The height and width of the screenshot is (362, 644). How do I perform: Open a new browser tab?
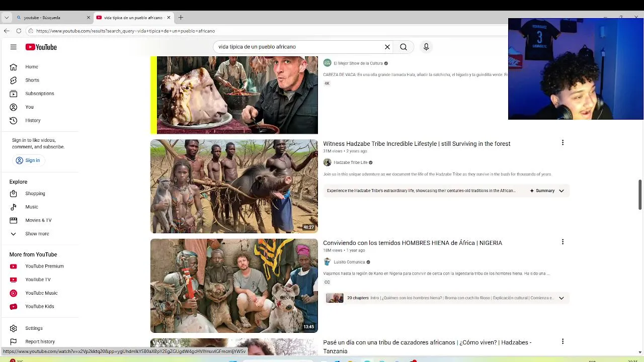pos(181,18)
